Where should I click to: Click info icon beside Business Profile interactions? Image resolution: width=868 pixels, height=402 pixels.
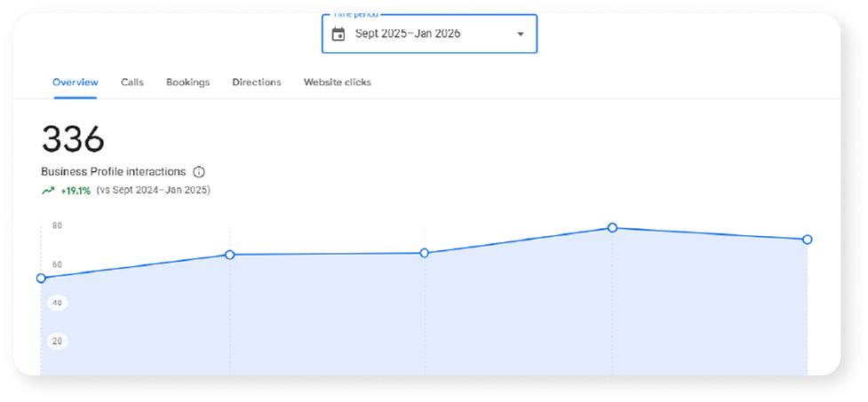pyautogui.click(x=199, y=172)
